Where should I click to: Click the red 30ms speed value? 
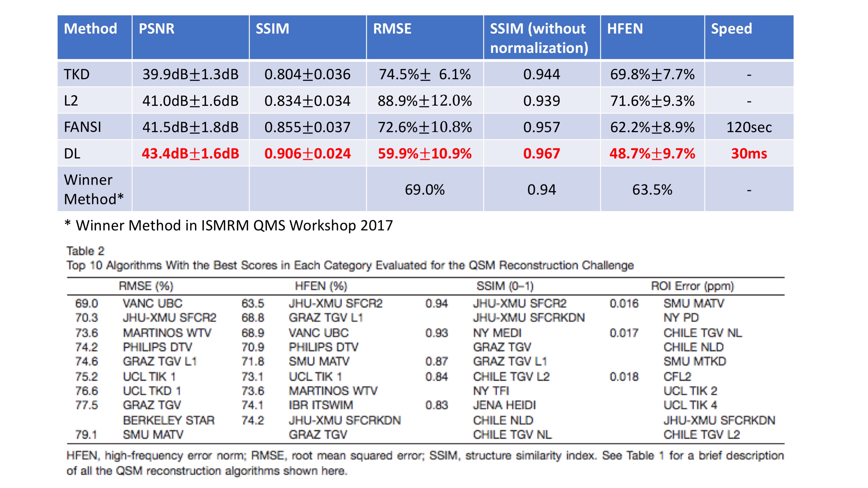tap(749, 154)
